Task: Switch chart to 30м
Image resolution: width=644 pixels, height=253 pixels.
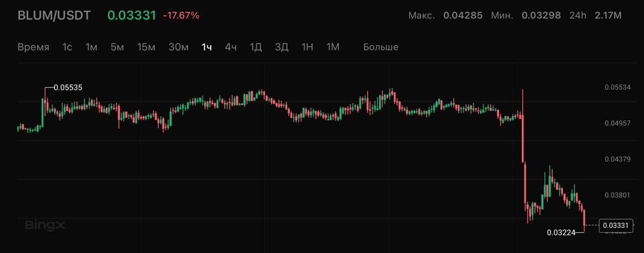Action: coord(179,47)
